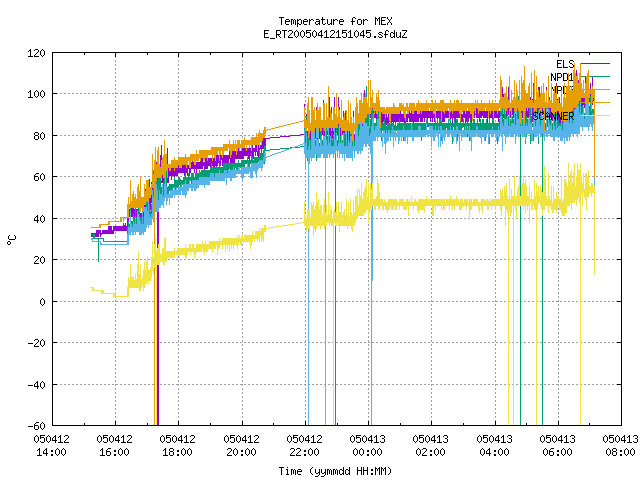Click the 'Temperature for MEX' chart title

pos(335,21)
